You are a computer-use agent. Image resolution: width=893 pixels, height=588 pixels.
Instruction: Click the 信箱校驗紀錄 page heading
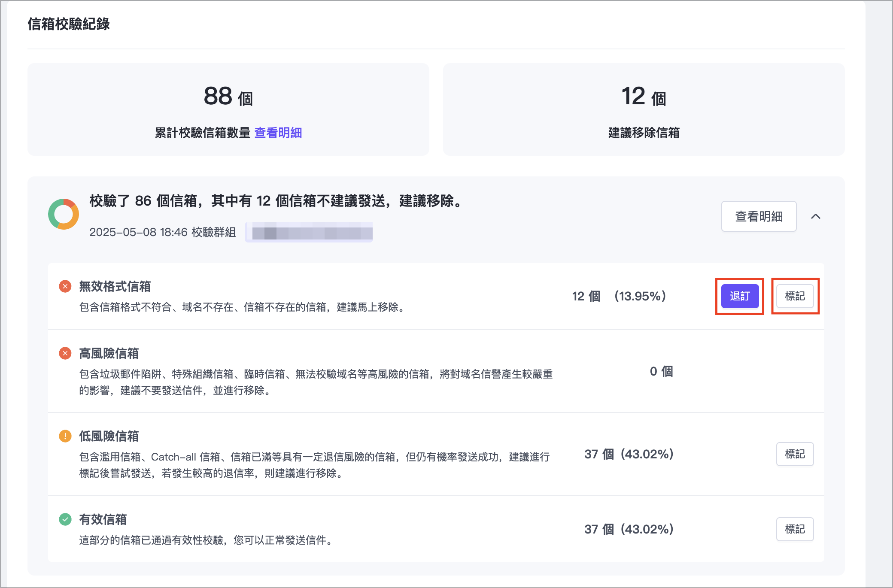point(69,24)
